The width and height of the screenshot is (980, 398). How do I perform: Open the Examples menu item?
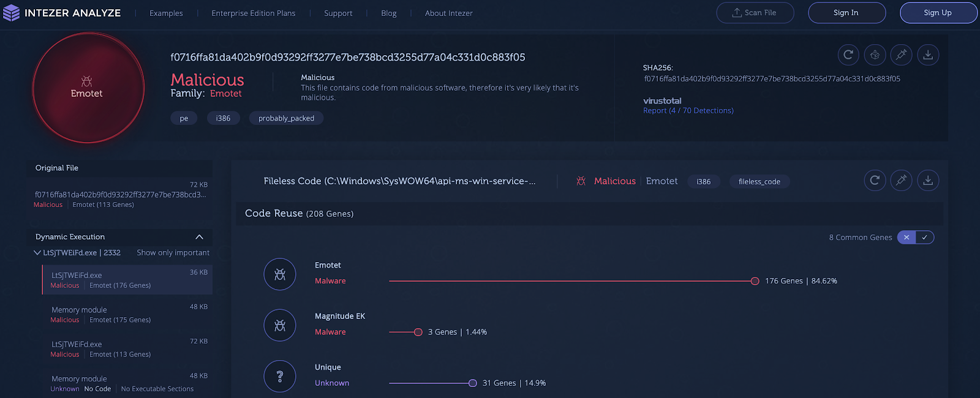(x=166, y=13)
